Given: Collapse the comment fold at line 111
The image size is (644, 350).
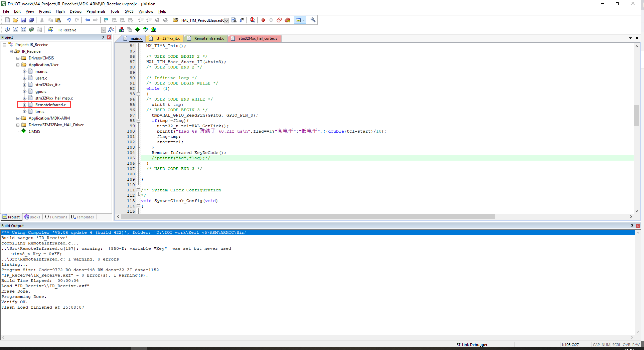Looking at the screenshot, I should [x=139, y=190].
